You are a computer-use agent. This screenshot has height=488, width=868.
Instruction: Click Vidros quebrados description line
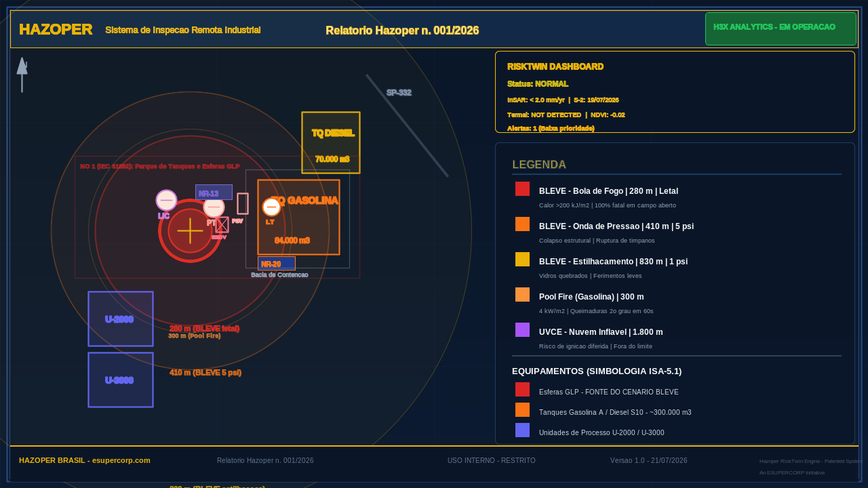coord(590,275)
